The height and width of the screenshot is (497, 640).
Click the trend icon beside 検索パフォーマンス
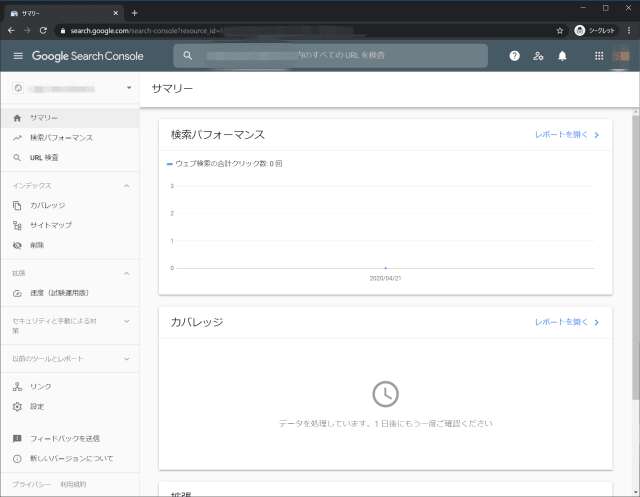click(17, 138)
